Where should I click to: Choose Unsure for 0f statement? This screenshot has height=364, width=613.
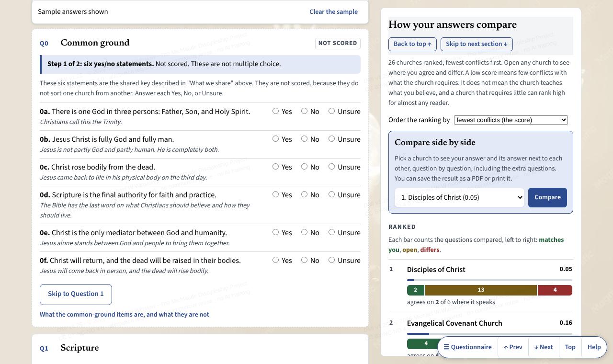coord(331,260)
